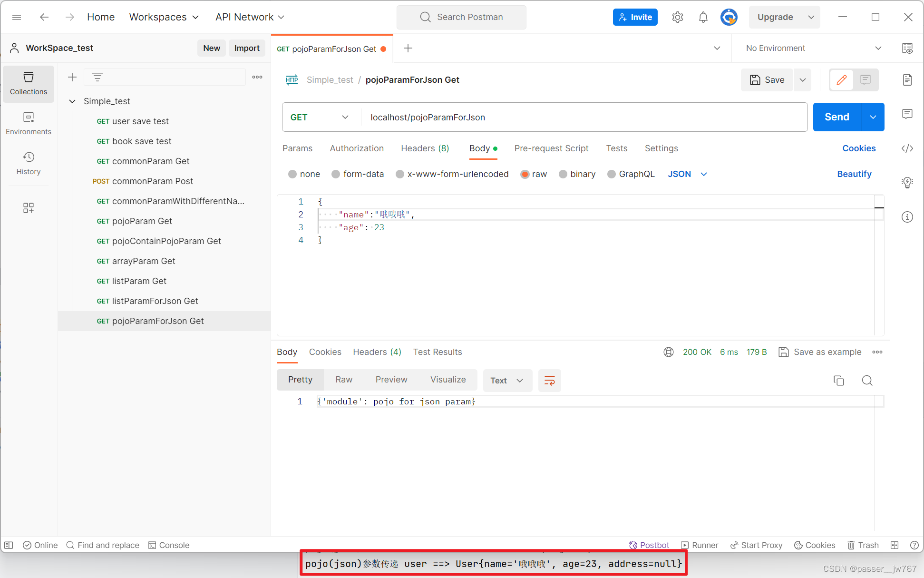Screen dimensions: 924x578
Task: Open the user avatar menu
Action: (729, 17)
